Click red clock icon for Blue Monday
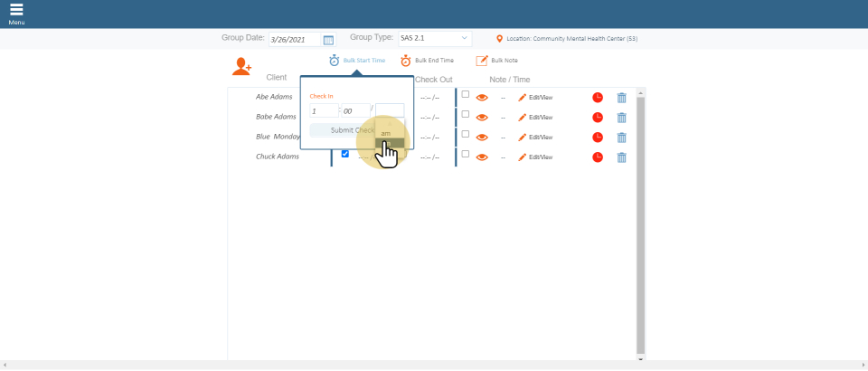Image resolution: width=868 pixels, height=371 pixels. tap(598, 138)
